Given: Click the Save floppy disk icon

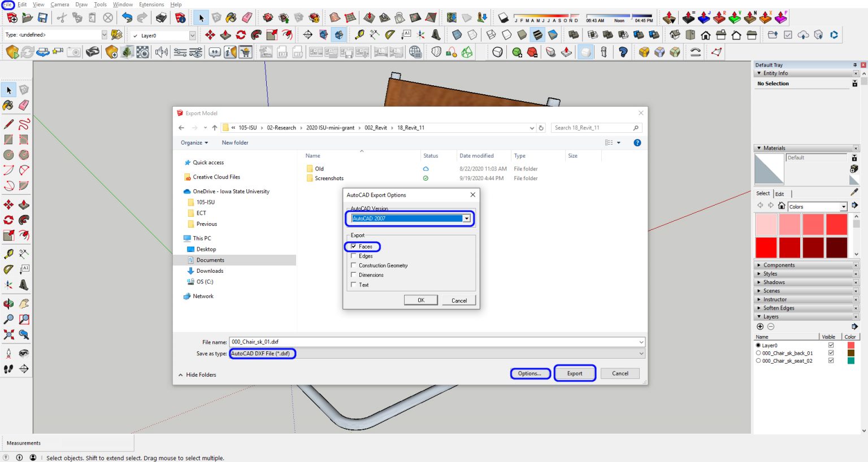Looking at the screenshot, I should (x=42, y=18).
